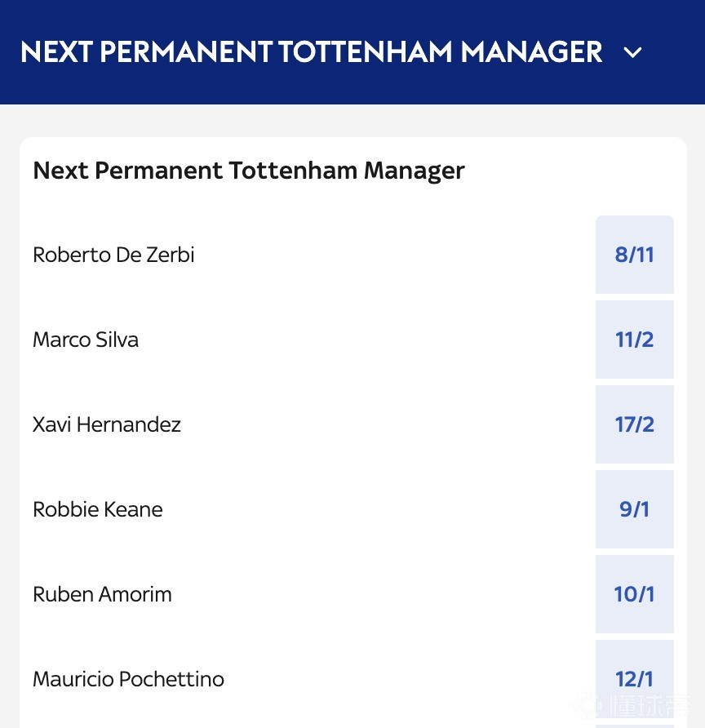
Task: Expand the Next Permanent Tottenham Manager chevron
Action: tap(632, 53)
